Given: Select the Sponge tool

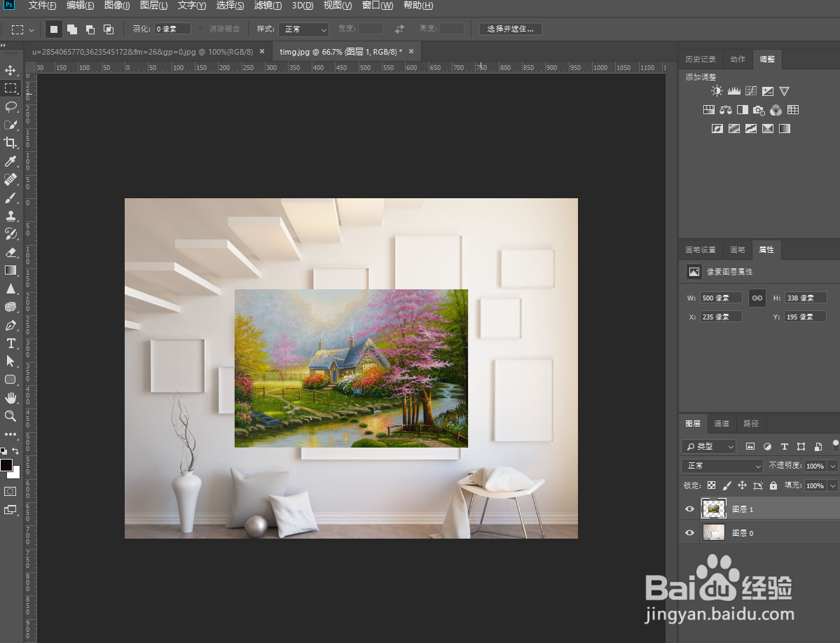Looking at the screenshot, I should pos(11,307).
